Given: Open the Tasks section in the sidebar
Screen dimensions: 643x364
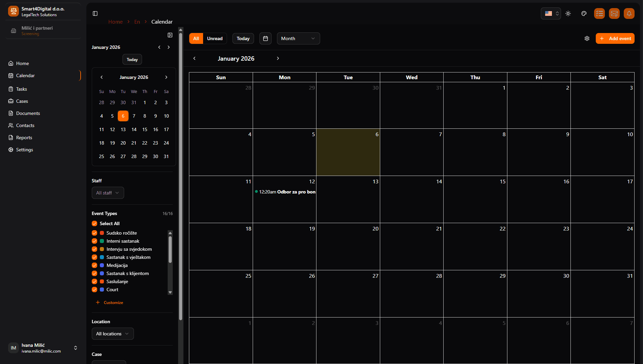Looking at the screenshot, I should tap(22, 89).
